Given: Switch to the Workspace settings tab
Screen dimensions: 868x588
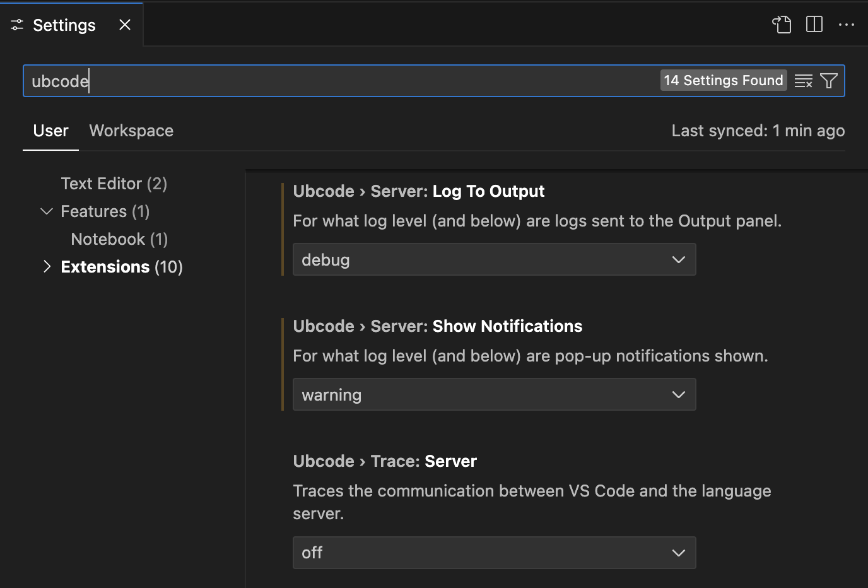Looking at the screenshot, I should click(131, 131).
